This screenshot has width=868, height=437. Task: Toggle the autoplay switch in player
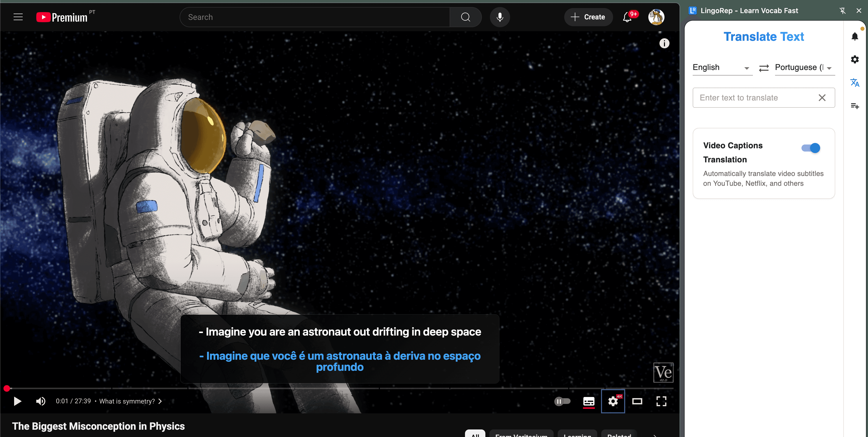(562, 401)
